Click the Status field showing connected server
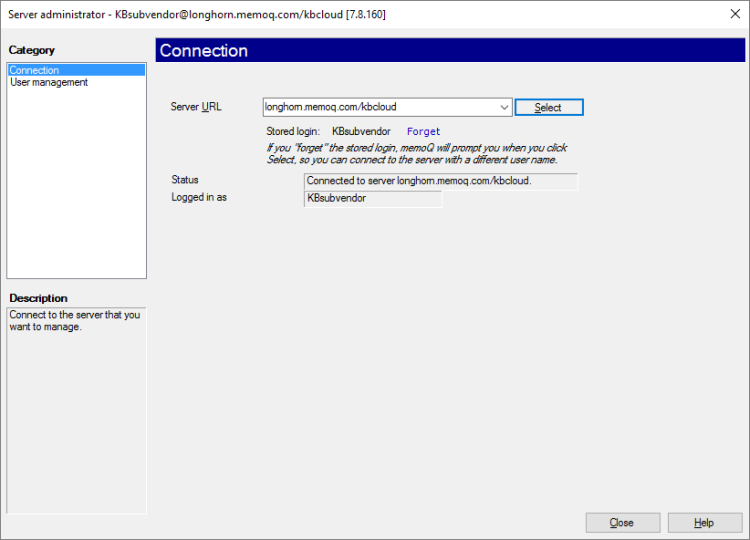750x540 pixels. coord(440,181)
